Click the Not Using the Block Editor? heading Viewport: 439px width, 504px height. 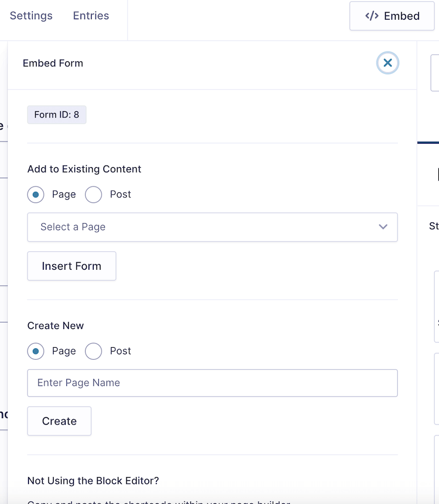(x=93, y=480)
